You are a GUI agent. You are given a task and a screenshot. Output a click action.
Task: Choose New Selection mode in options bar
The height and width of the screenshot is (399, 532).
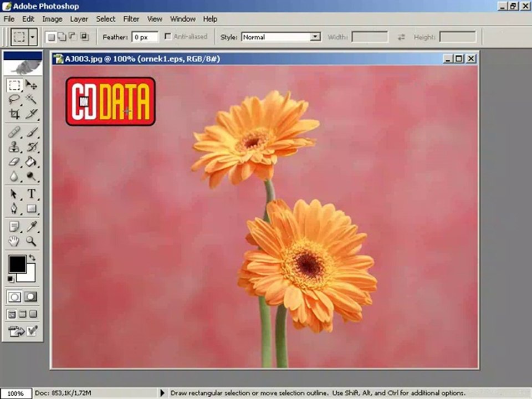click(51, 37)
